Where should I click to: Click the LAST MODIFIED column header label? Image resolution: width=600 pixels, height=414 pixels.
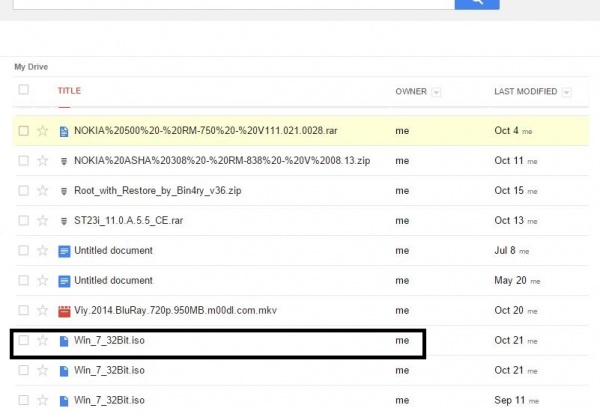[525, 92]
